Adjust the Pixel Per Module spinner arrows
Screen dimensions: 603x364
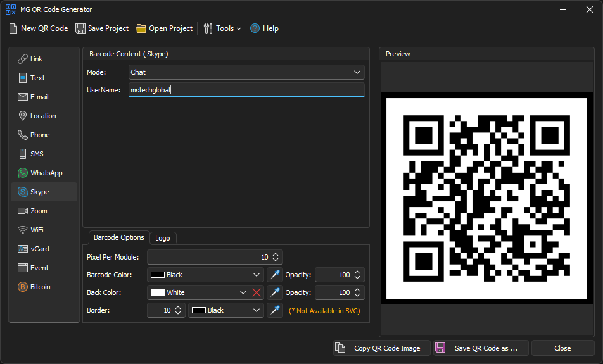pos(276,257)
